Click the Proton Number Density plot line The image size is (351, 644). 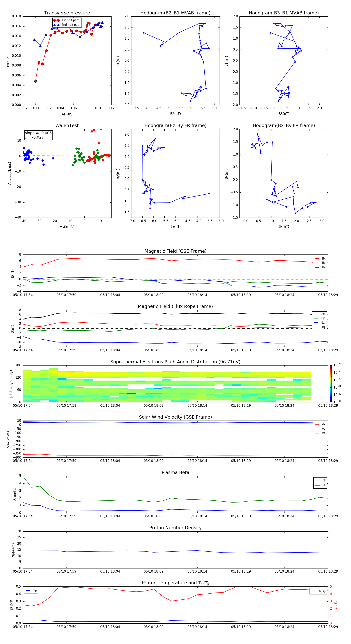[x=175, y=552]
